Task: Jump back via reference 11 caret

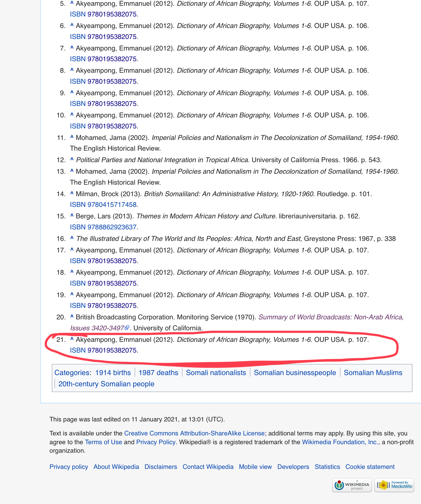Action: coord(72,137)
